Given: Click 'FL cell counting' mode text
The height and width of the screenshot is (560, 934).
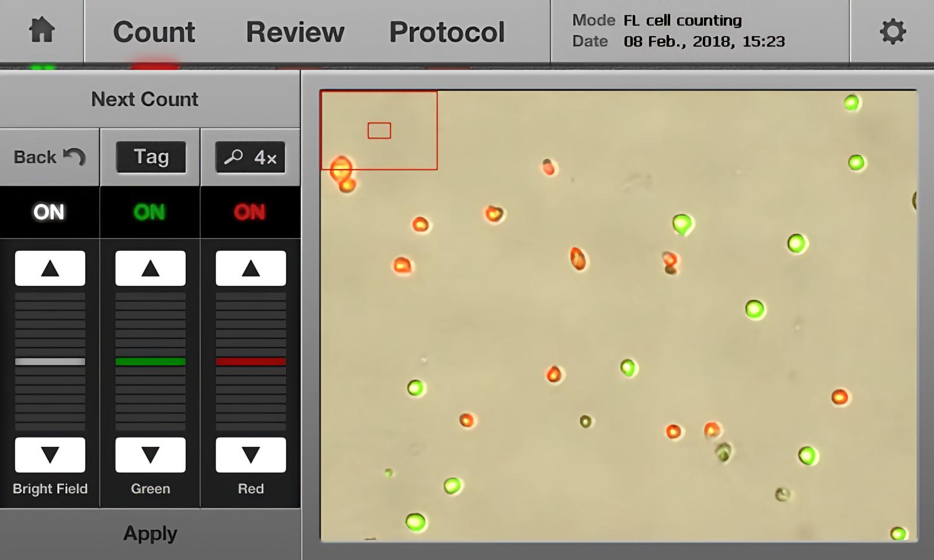Looking at the screenshot, I should click(682, 20).
